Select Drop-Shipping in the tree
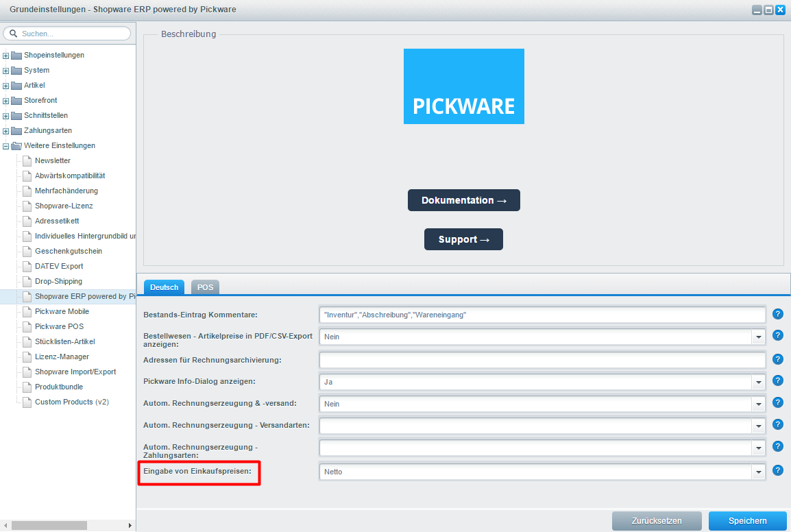This screenshot has height=532, width=791. click(58, 281)
